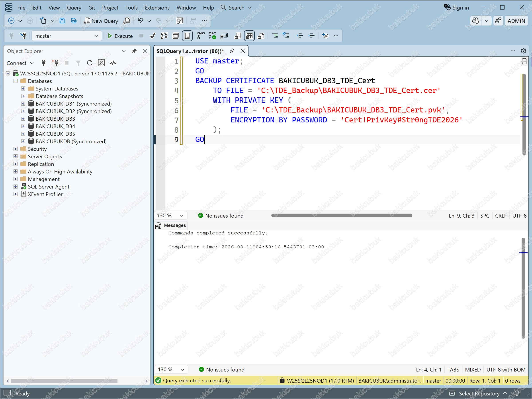This screenshot has width=532, height=399.
Task: Open editor zoom 130 % dropdown
Action: (x=170, y=216)
